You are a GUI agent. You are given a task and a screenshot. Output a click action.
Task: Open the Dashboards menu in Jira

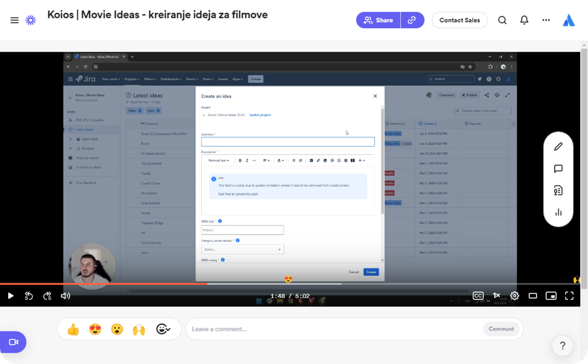tap(171, 79)
